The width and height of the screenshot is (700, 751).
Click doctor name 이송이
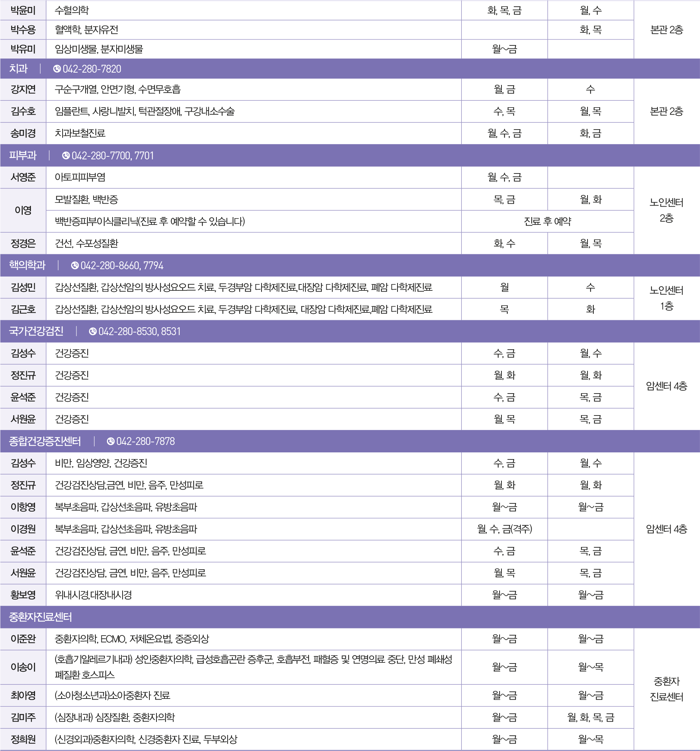(23, 667)
